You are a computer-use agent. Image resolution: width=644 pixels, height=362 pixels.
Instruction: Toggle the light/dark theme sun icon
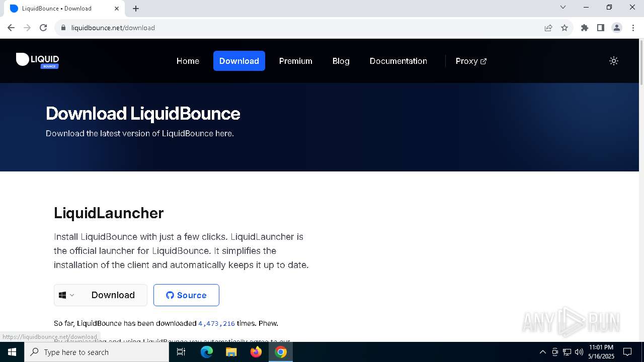coord(614,61)
